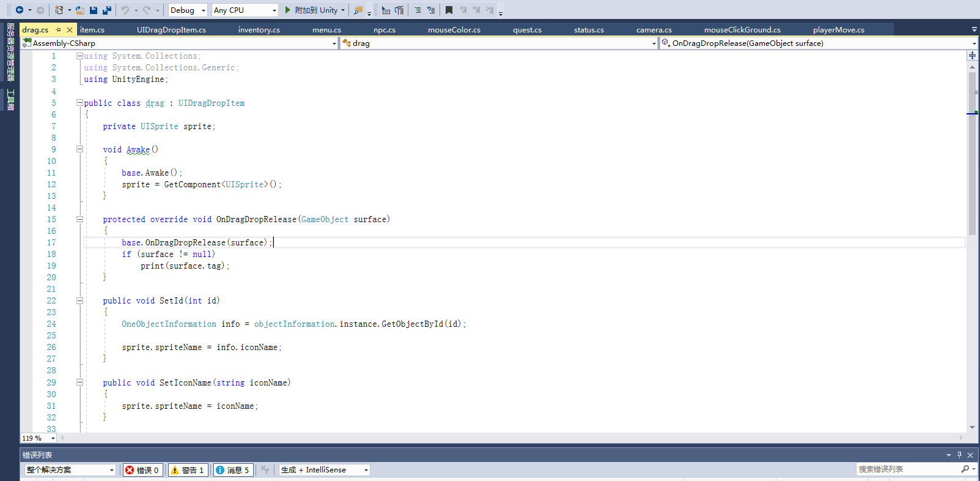Open the drag class navigation dropdown
The image size is (980, 481).
tap(499, 43)
